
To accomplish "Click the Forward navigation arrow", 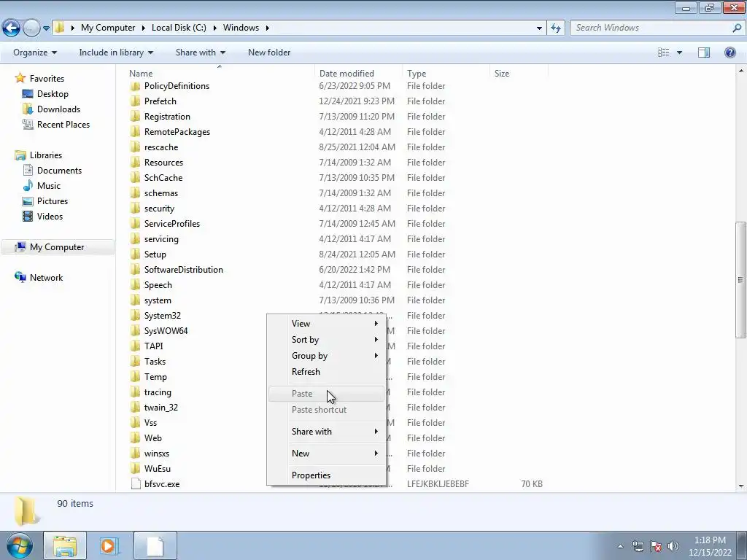I will pyautogui.click(x=31, y=28).
